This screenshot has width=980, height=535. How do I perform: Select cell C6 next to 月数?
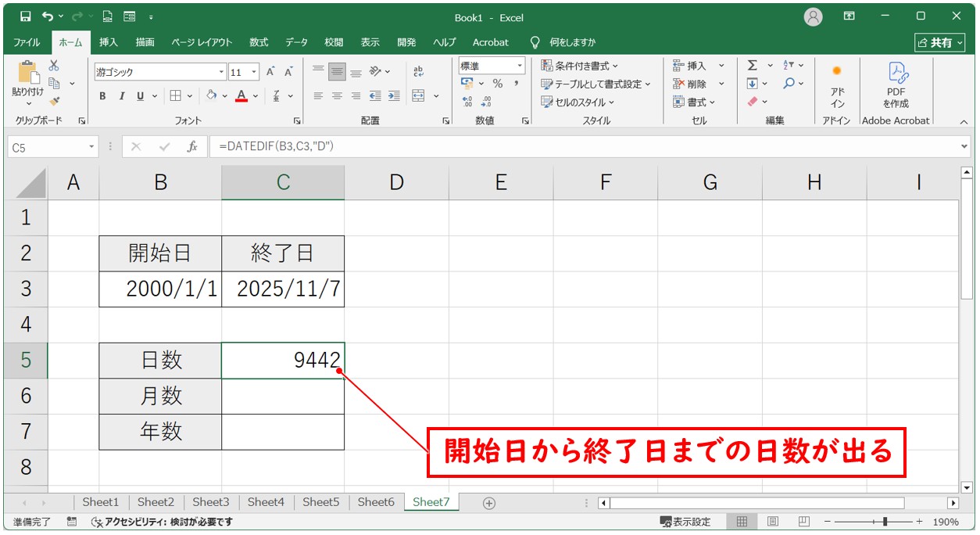(x=283, y=396)
